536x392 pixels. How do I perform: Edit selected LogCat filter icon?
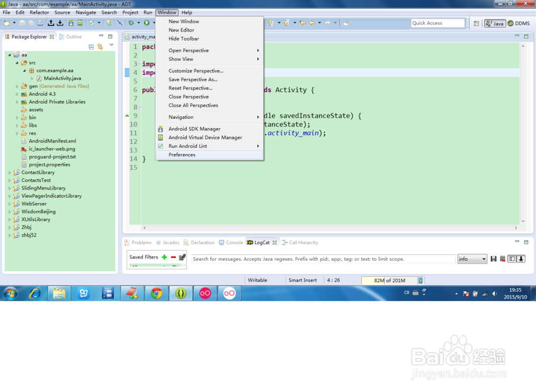182,257
